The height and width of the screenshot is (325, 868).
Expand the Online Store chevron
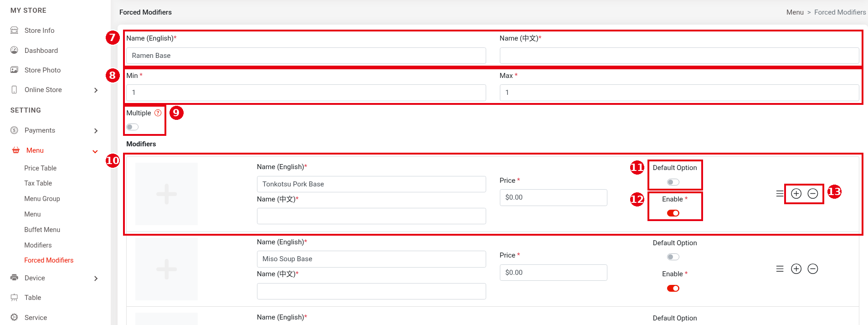pyautogui.click(x=96, y=90)
